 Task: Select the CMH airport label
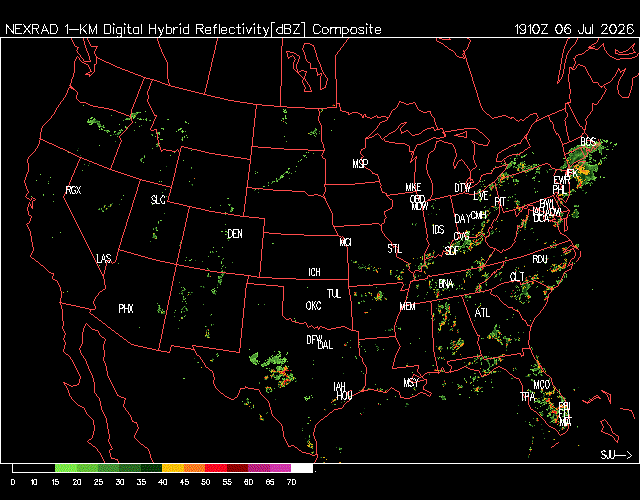coord(478,215)
